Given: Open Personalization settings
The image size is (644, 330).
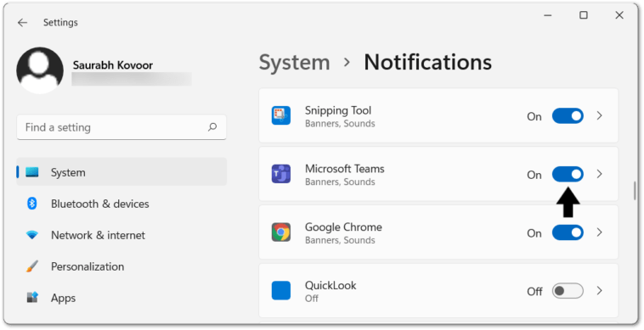Looking at the screenshot, I should (121, 266).
